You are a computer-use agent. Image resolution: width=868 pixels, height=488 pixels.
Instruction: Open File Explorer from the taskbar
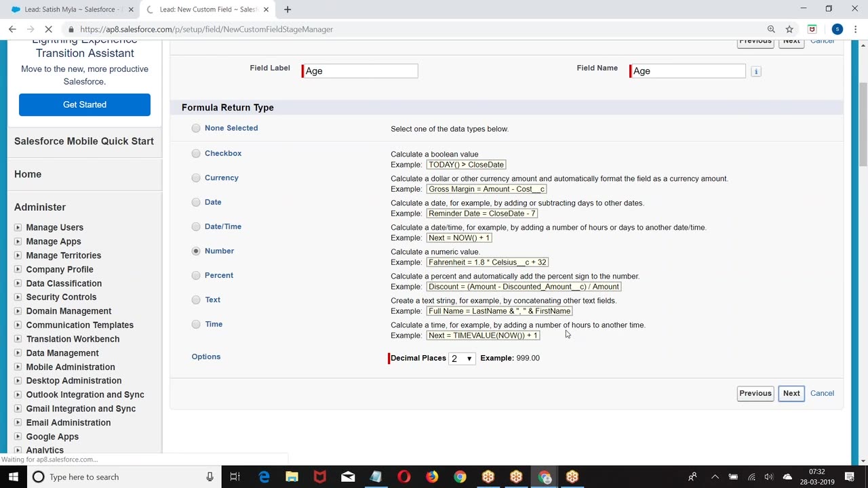coord(292,476)
